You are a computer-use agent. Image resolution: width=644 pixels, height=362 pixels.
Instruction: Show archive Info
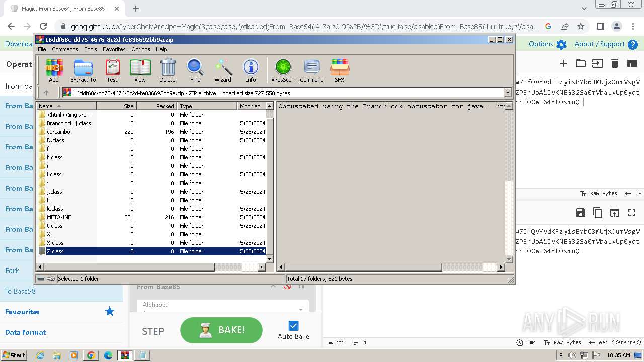point(251,70)
